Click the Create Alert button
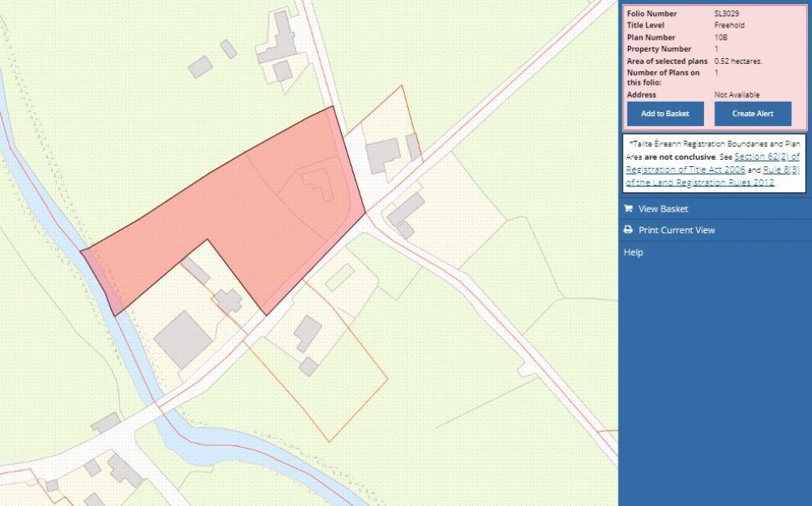812x506 pixels. 752,114
